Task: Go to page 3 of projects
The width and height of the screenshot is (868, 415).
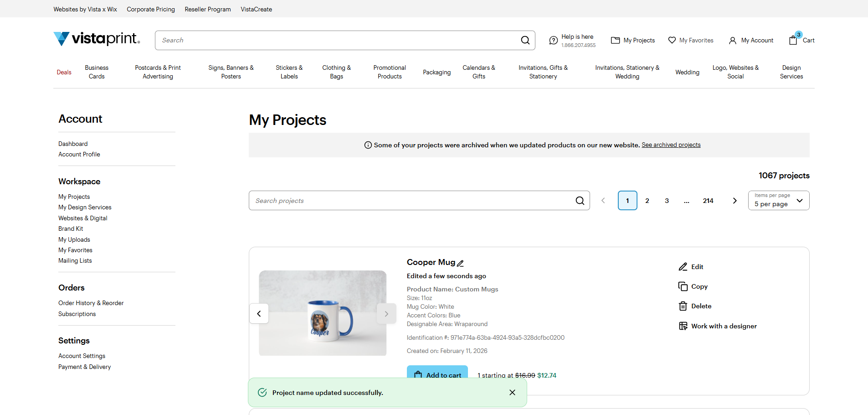Action: point(667,201)
